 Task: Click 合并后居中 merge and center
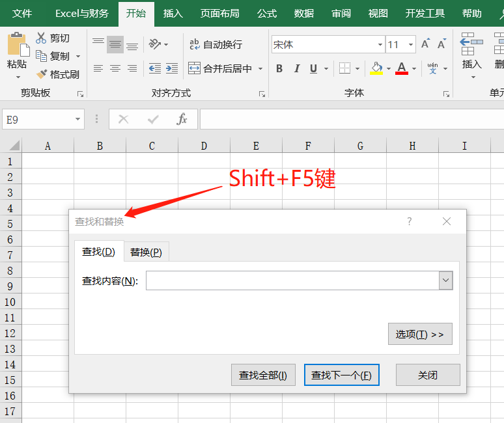220,68
